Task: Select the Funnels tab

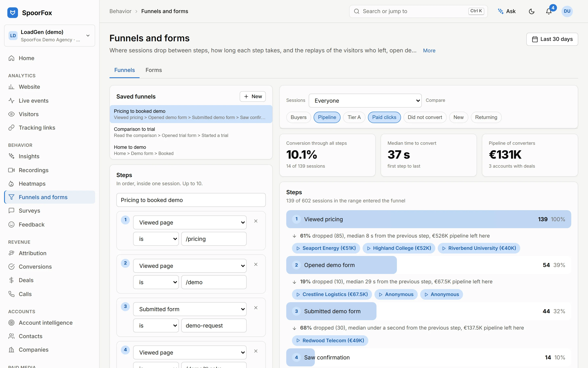Action: 124,70
